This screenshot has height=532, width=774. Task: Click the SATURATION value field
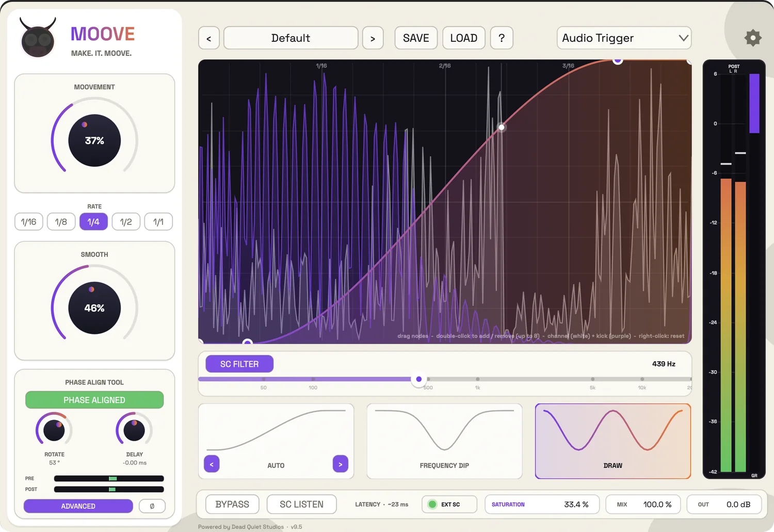coord(542,504)
